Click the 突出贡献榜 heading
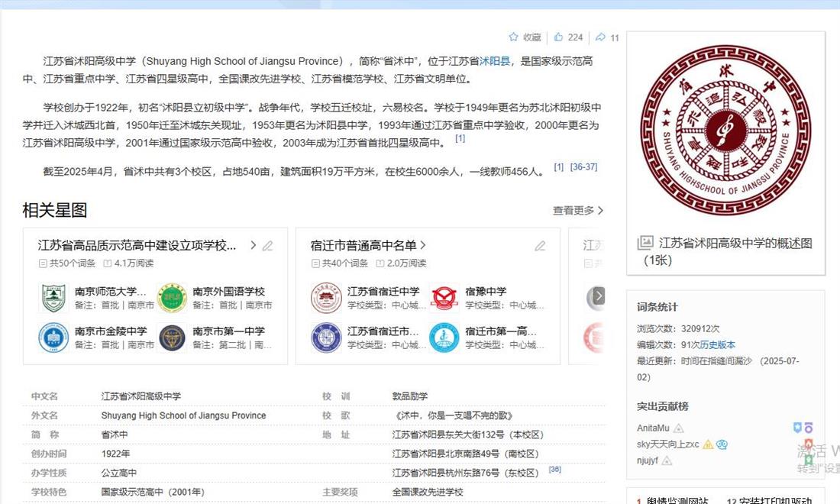The height and width of the screenshot is (504, 840). click(663, 406)
